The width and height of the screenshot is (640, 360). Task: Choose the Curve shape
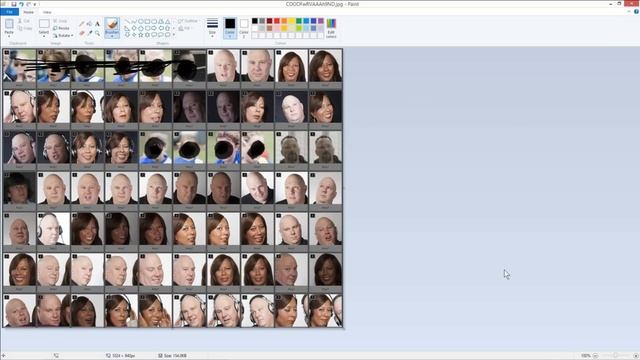click(134, 21)
